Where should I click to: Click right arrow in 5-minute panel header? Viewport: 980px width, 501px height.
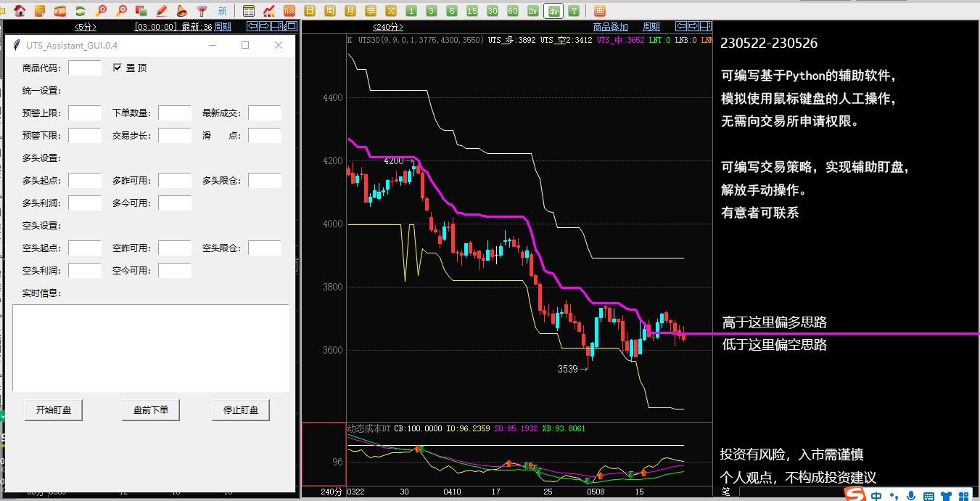click(265, 27)
